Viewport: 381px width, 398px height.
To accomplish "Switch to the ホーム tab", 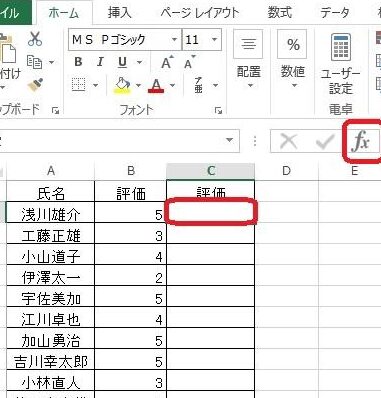I will coord(64,13).
